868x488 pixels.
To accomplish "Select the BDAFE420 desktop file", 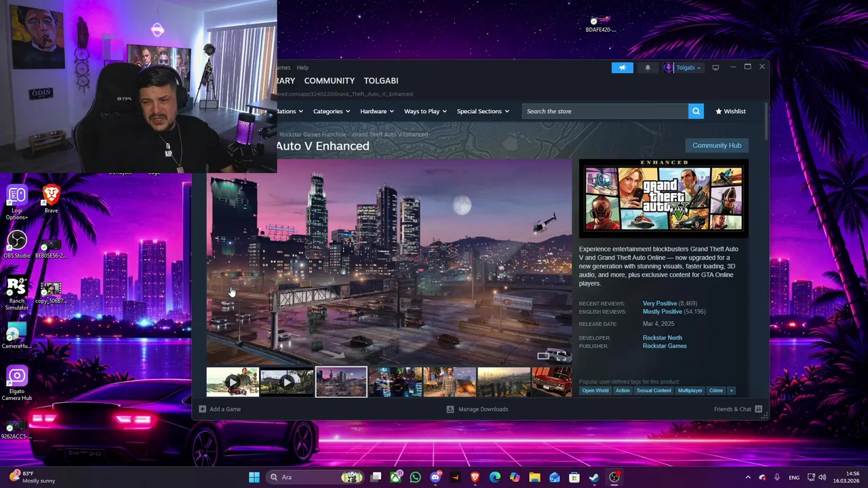I will 600,24.
